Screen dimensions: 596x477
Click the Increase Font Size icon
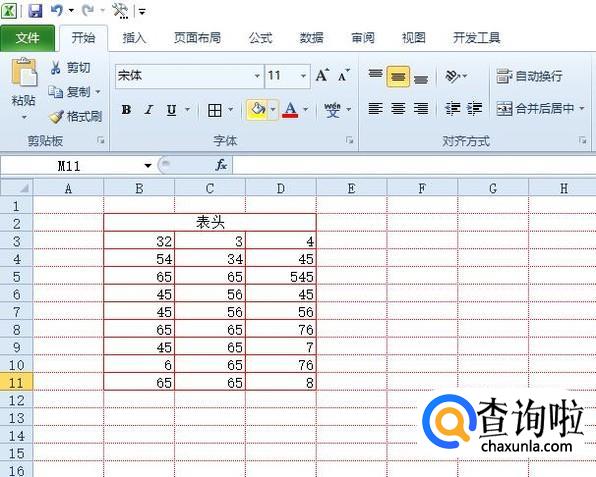(x=322, y=75)
